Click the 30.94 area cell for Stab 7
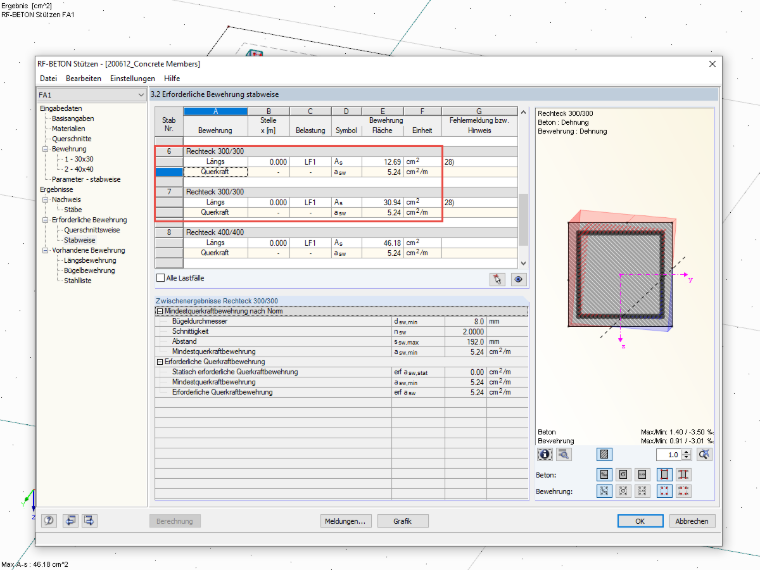The image size is (760, 570). [382, 202]
